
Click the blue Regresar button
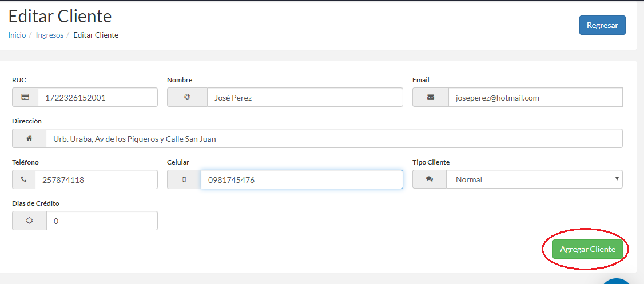click(x=602, y=25)
